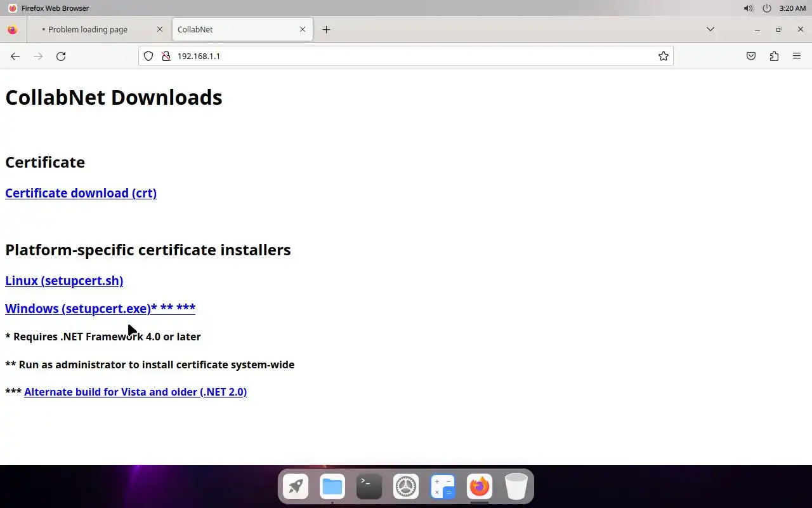The width and height of the screenshot is (812, 508).
Task: Open Settings gear in dock
Action: (406, 487)
